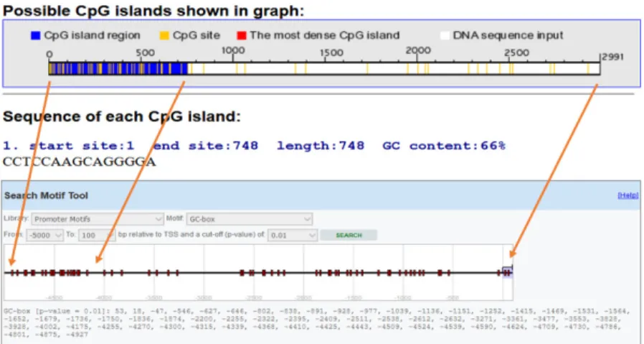
Task: Click the 'Possible CpG islands shown in graph:' heading
Action: tap(153, 11)
